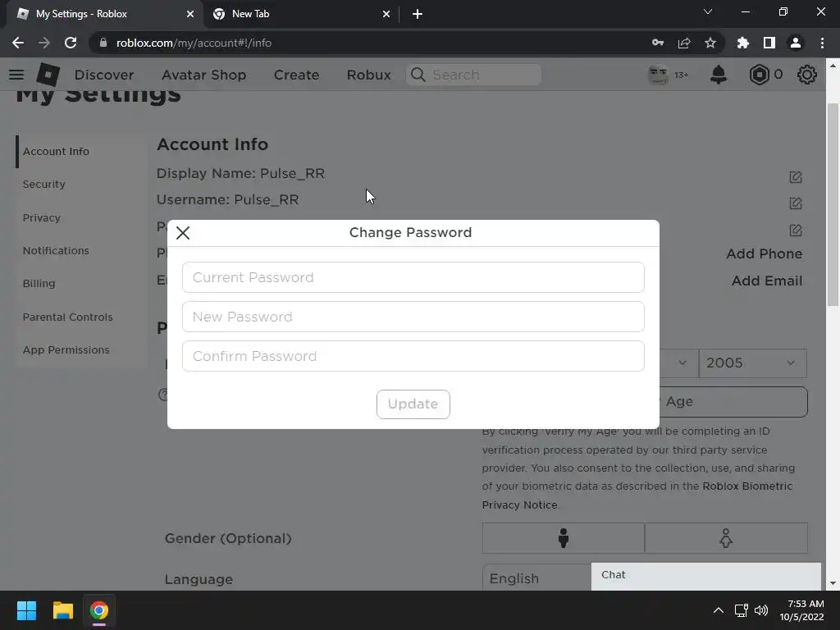Open the saved passwords key icon

coord(658,43)
